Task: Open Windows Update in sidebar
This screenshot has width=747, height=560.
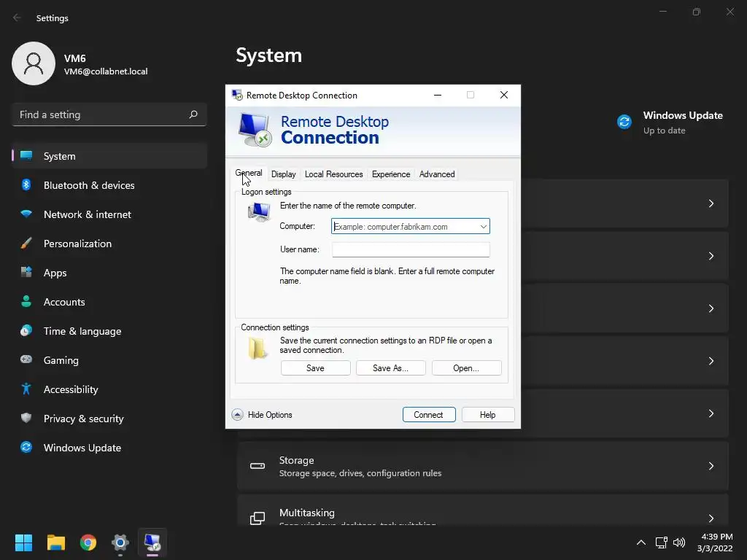Action: 82,448
